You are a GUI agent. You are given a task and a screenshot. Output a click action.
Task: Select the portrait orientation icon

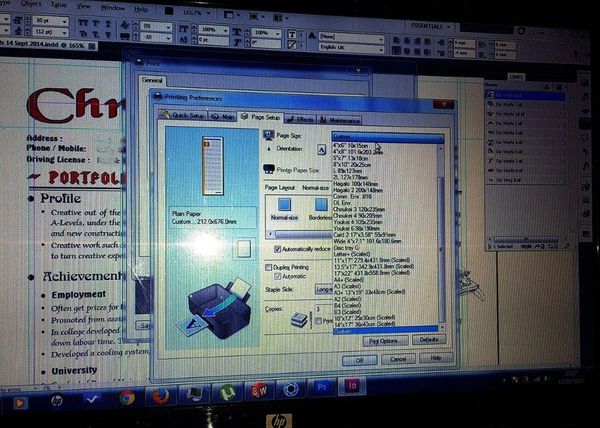[x=322, y=150]
